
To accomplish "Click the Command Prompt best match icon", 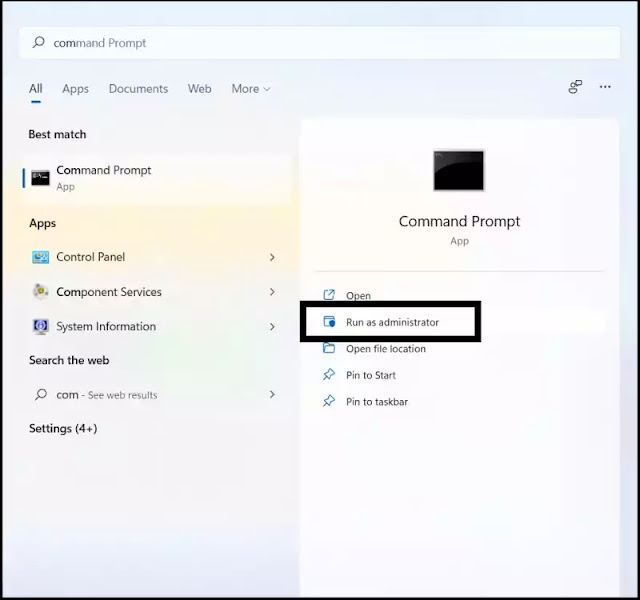I will [x=40, y=178].
